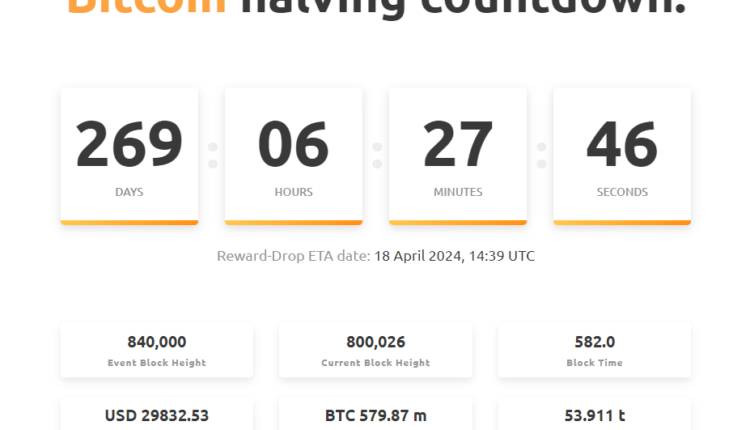
Task: Click the 800,026 Current Block Height card
Action: pyautogui.click(x=375, y=350)
